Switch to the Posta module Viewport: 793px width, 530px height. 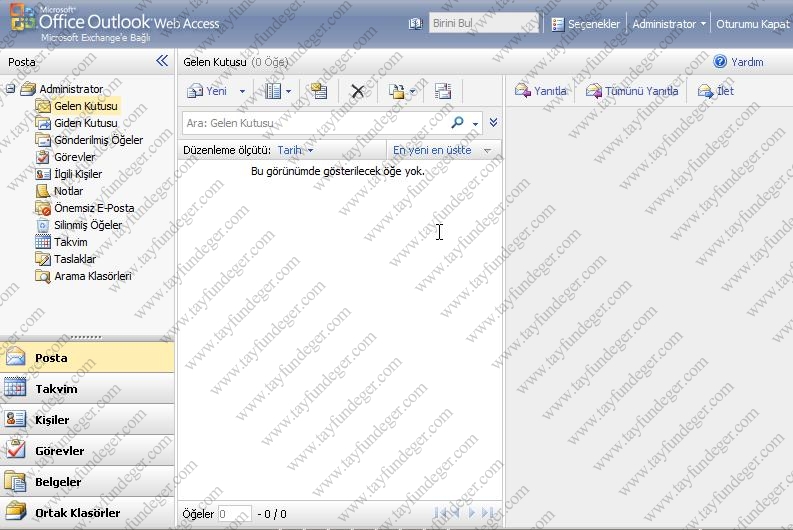pyautogui.click(x=87, y=358)
